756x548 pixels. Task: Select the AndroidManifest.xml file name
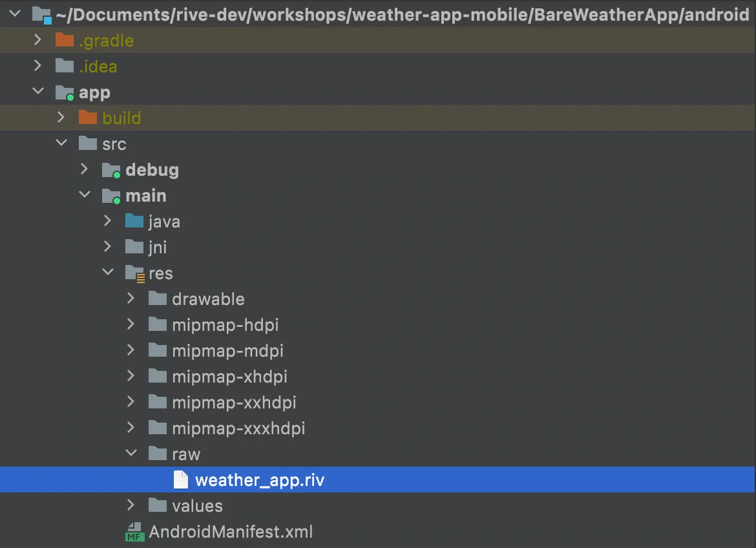231,532
